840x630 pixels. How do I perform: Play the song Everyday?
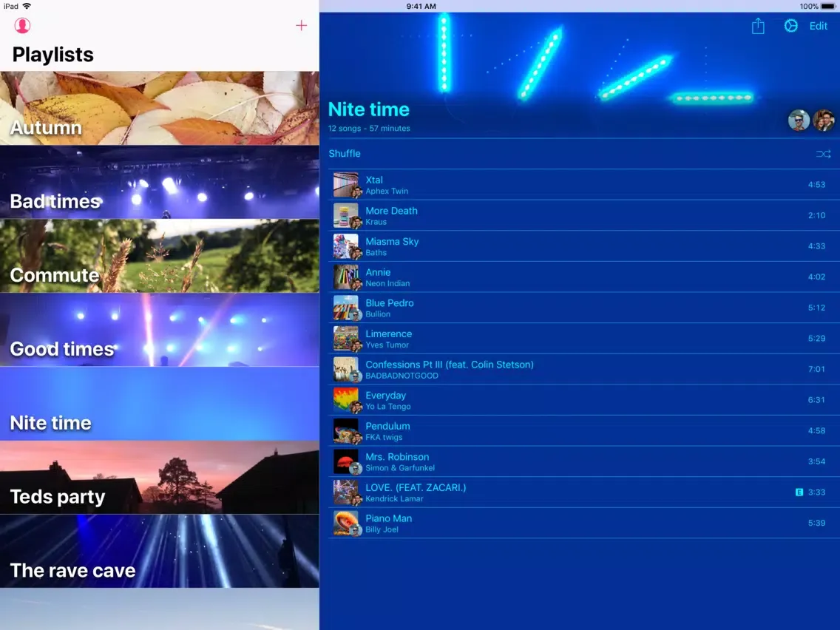[x=584, y=400]
